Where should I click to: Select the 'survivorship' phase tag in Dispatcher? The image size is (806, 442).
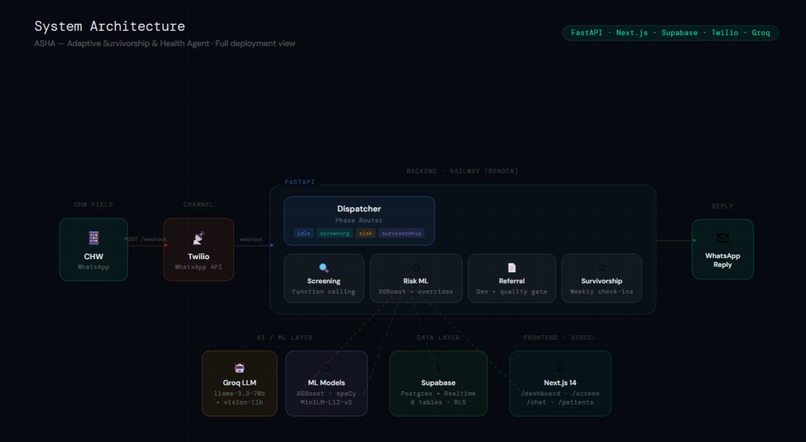pos(401,233)
